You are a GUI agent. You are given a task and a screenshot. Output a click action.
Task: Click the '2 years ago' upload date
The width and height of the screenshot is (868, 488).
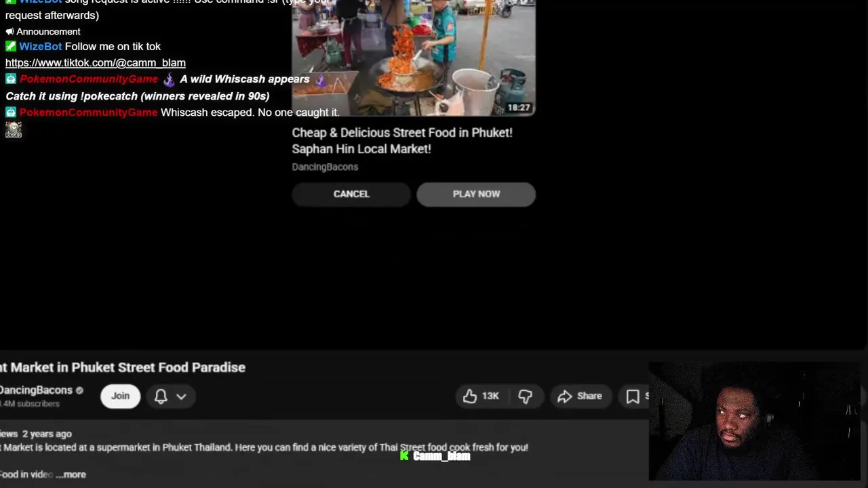47,434
